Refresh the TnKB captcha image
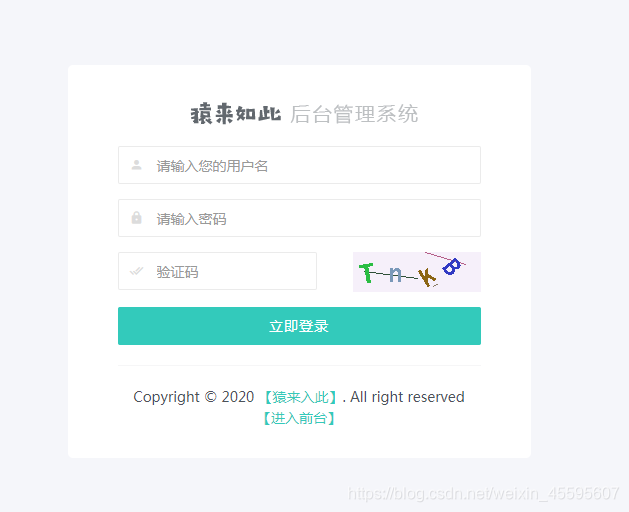The width and height of the screenshot is (629, 512). tap(417, 272)
